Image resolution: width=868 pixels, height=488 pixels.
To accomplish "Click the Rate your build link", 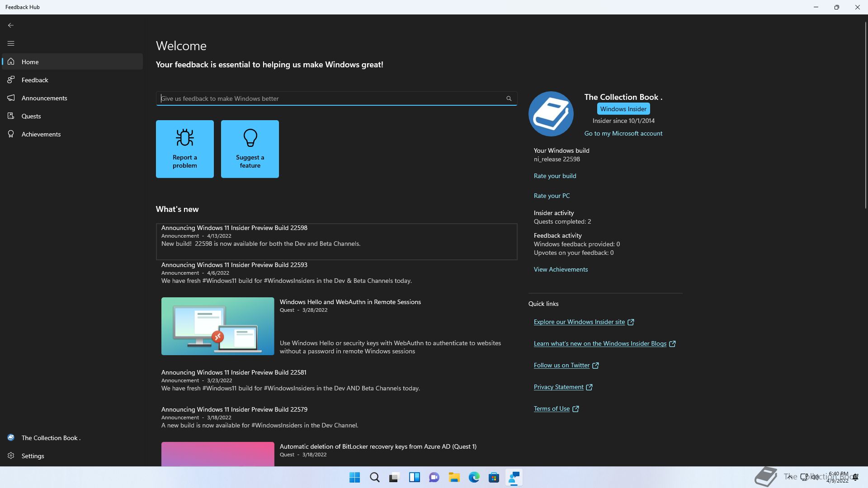I will coord(555,176).
